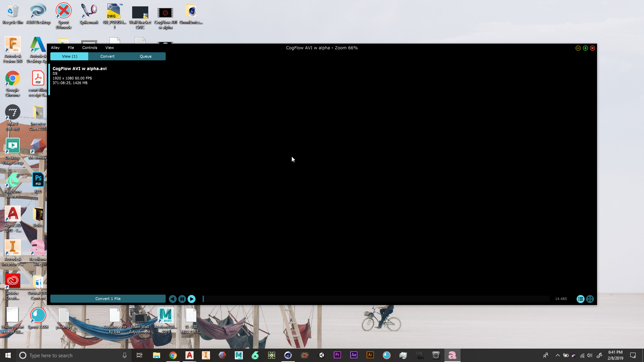Select the View (1) tab
The width and height of the screenshot is (644, 362).
[x=69, y=56]
